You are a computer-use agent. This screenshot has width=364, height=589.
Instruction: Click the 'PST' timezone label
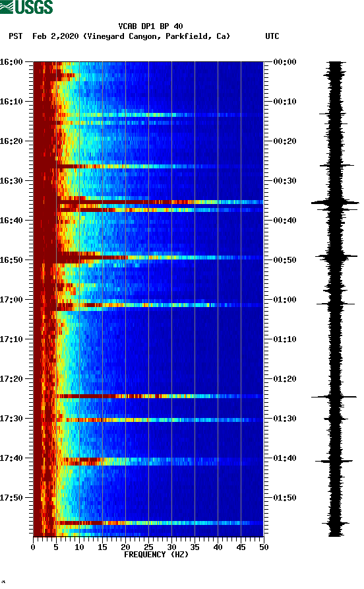15,36
